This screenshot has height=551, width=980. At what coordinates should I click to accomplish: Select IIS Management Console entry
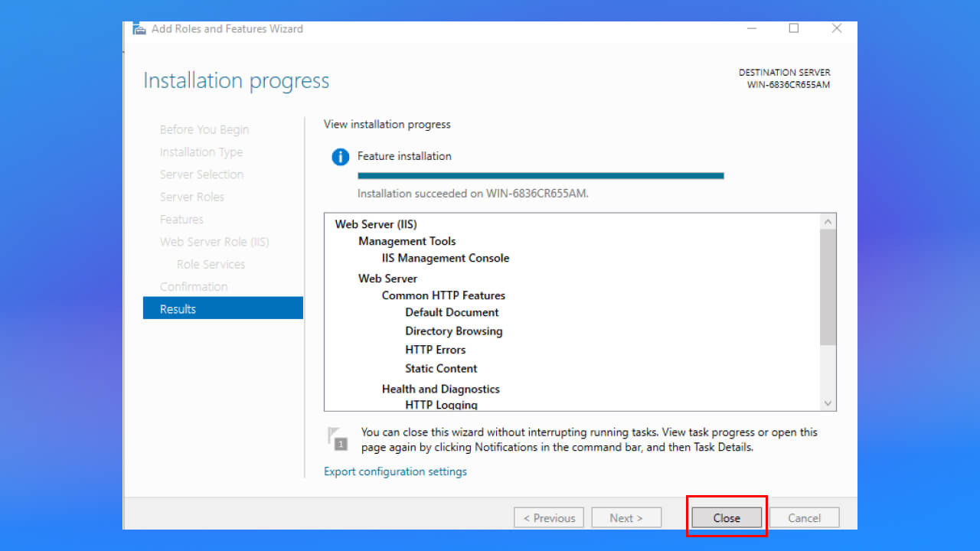coord(446,258)
